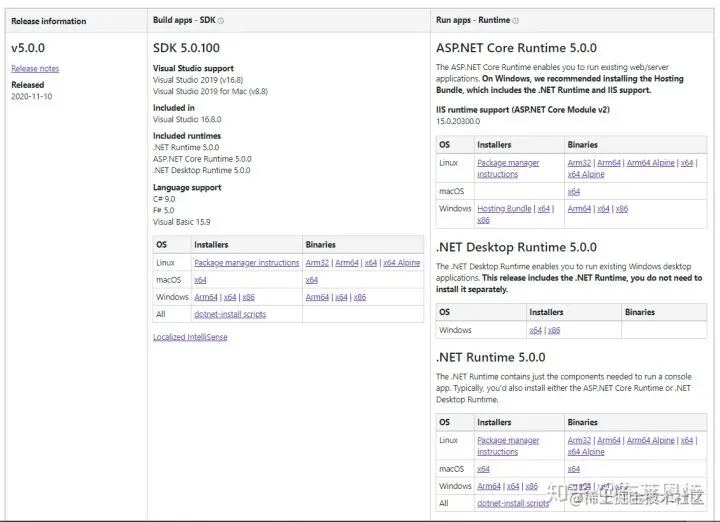Click the info icon beside Run apps - Runtime
This screenshot has height=522, width=720.
pos(515,21)
